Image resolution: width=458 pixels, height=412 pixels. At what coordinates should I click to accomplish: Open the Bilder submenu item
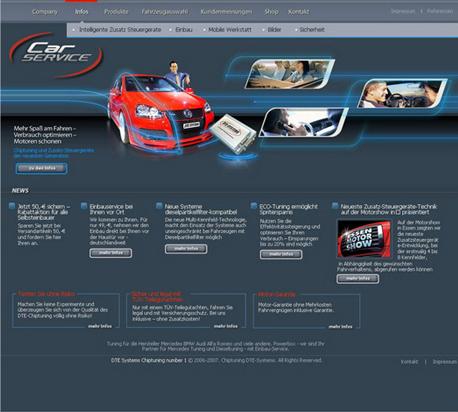[x=274, y=30]
